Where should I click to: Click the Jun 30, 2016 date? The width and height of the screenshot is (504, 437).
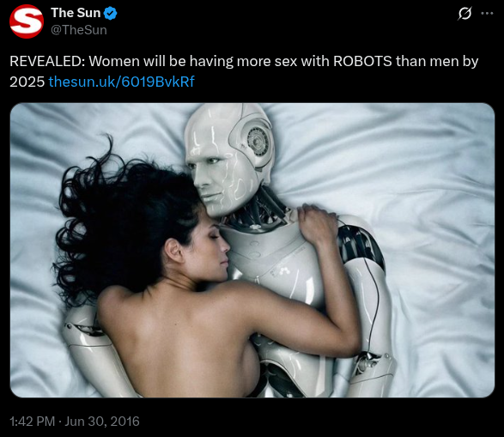102,422
